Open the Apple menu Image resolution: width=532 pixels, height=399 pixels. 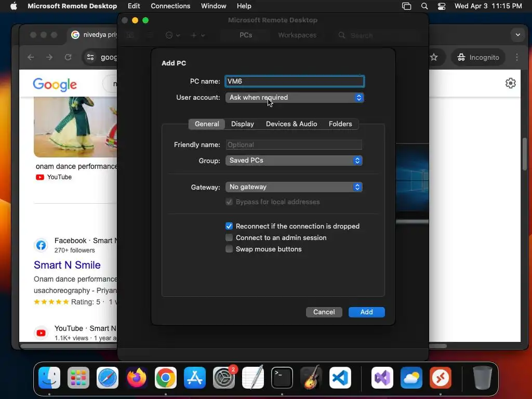click(14, 6)
